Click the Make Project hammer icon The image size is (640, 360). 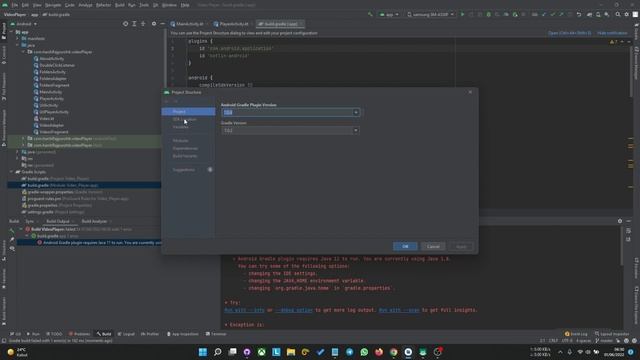[x=370, y=14]
